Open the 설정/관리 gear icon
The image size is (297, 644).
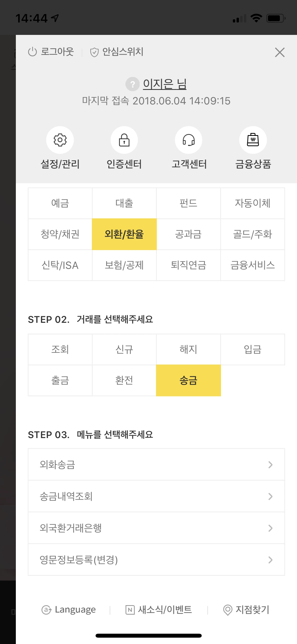point(60,140)
